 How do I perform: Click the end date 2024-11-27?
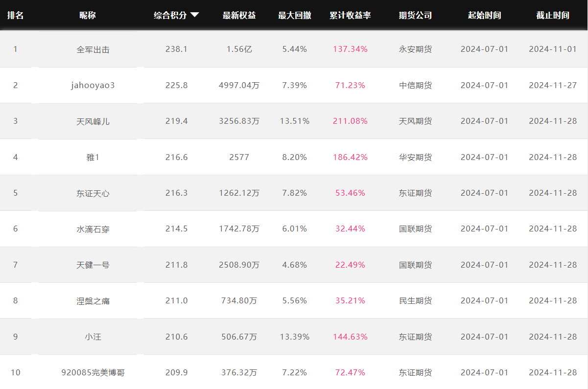pyautogui.click(x=553, y=85)
